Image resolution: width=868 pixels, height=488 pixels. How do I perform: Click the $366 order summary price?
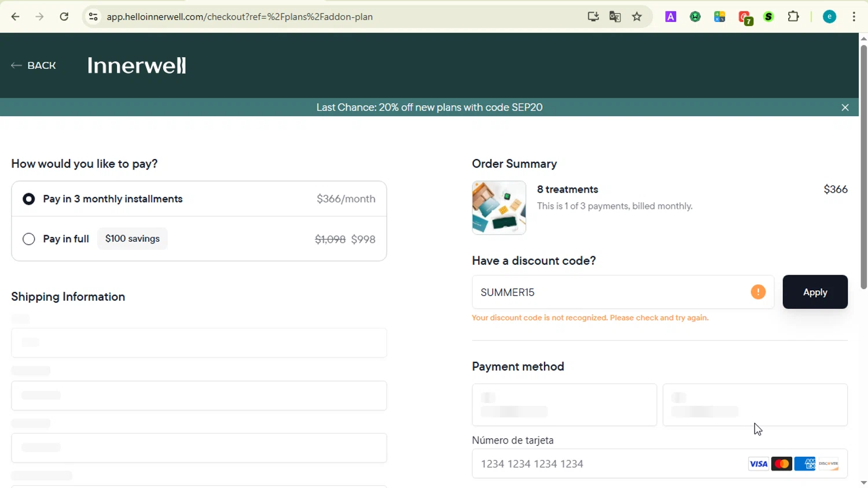pos(836,189)
